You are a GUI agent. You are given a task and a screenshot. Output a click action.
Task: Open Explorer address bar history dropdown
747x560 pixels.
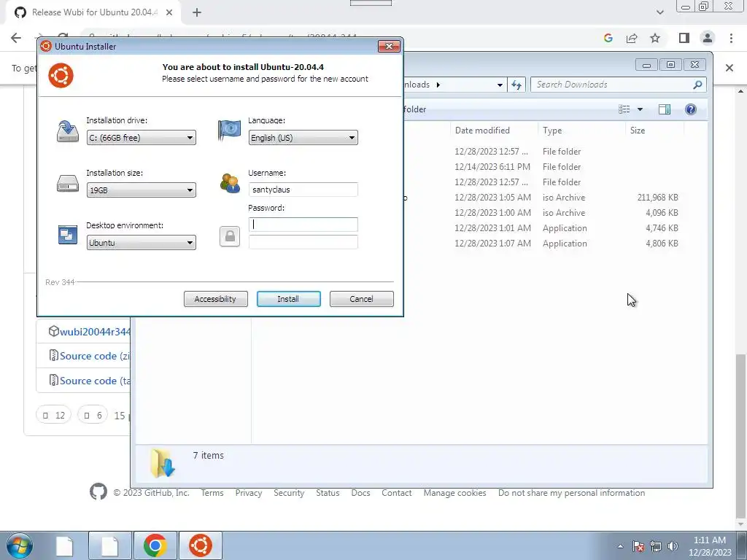[500, 85]
